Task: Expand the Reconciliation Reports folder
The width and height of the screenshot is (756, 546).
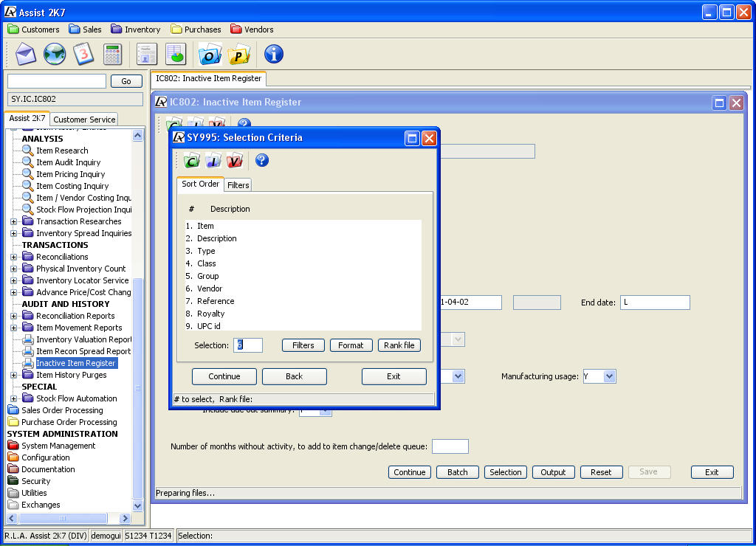Action: click(x=13, y=316)
